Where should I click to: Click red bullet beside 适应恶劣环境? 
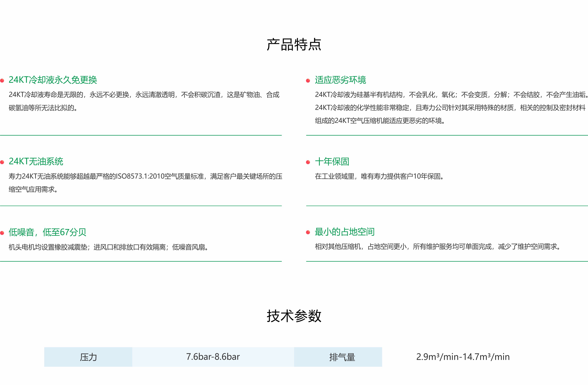click(308, 81)
